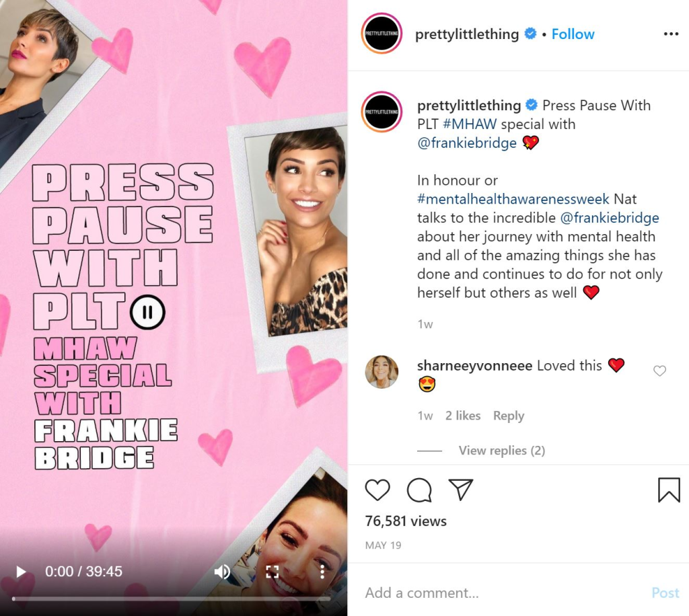The height and width of the screenshot is (616, 689).
Task: Open sharneeyvonneee's avatar
Action: (382, 372)
